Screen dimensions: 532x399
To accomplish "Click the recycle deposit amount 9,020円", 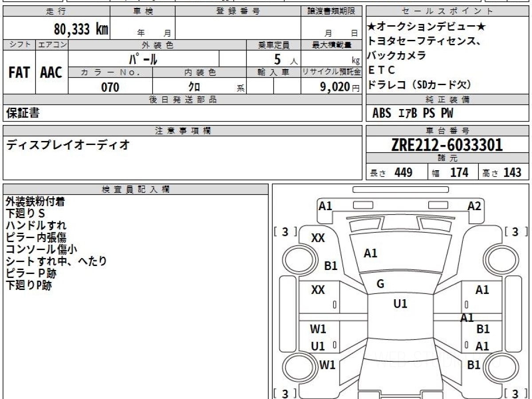I will 340,87.
